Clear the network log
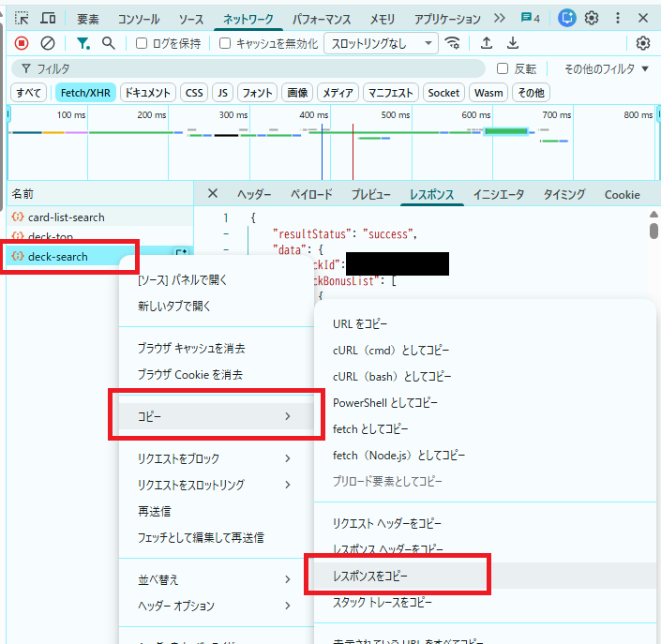Viewport: 661px width, 644px height. point(48,43)
